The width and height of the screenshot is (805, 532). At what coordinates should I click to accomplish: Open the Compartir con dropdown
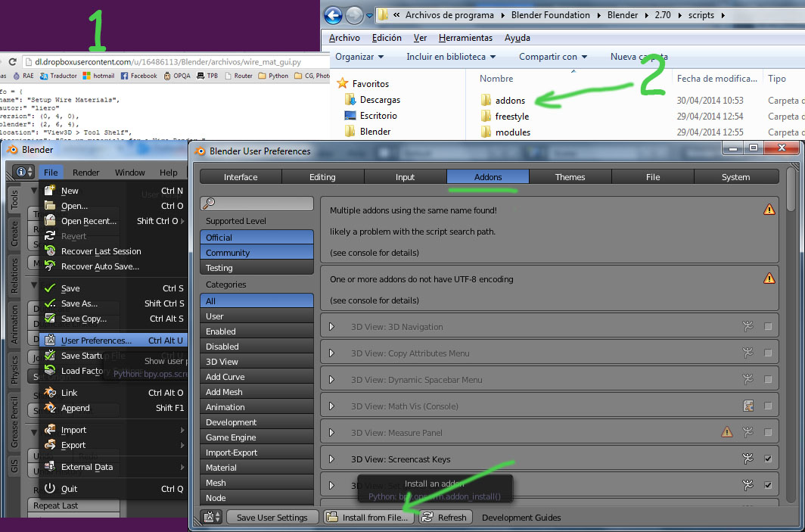[x=553, y=57]
